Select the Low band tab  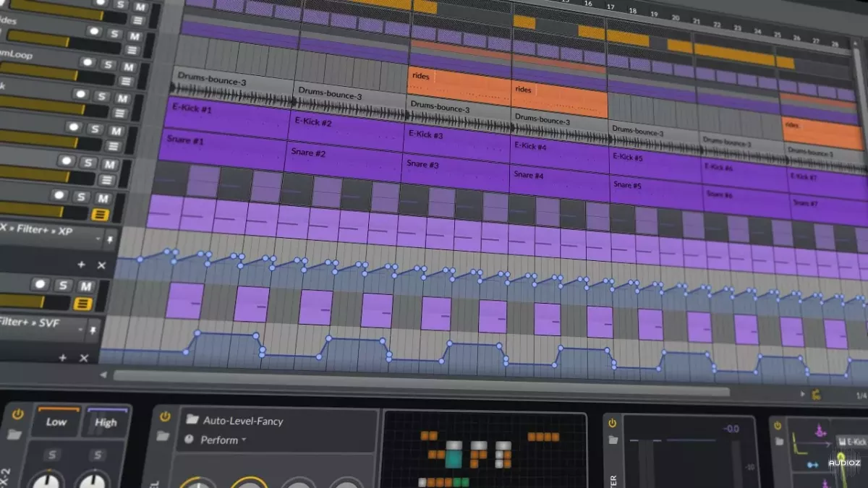pyautogui.click(x=56, y=421)
